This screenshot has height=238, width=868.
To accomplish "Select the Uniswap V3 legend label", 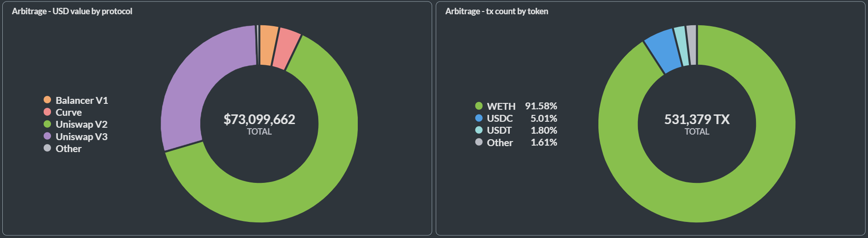I will point(81,136).
